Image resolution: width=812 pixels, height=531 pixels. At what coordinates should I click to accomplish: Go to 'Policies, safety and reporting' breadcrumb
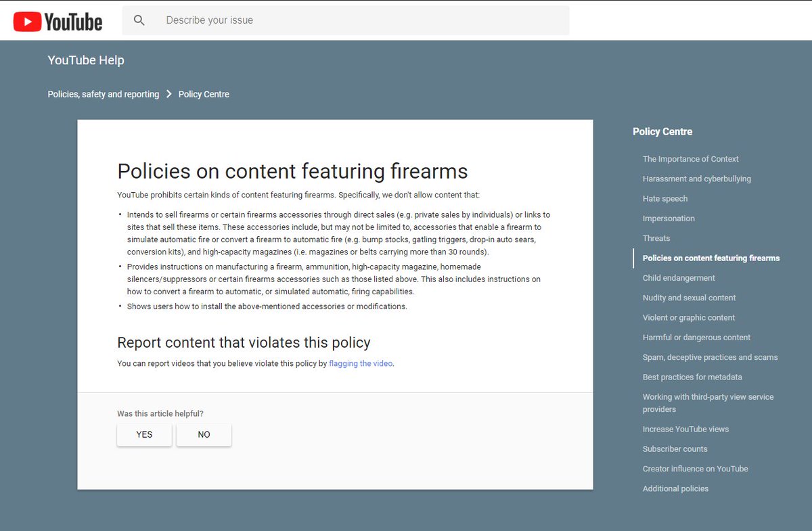click(x=104, y=94)
